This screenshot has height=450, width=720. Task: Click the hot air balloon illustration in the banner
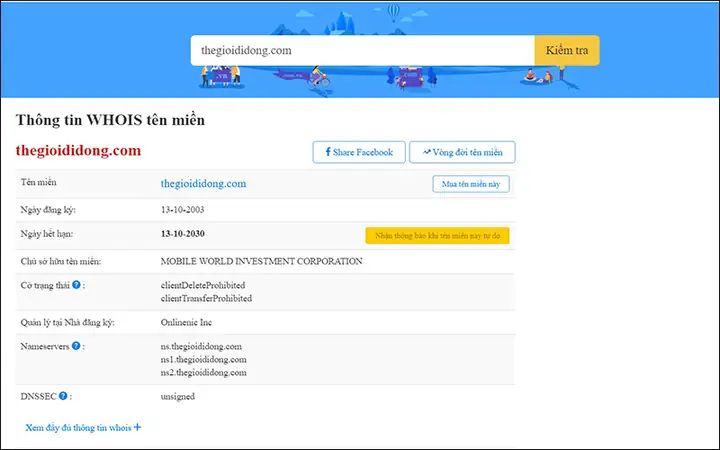394,12
